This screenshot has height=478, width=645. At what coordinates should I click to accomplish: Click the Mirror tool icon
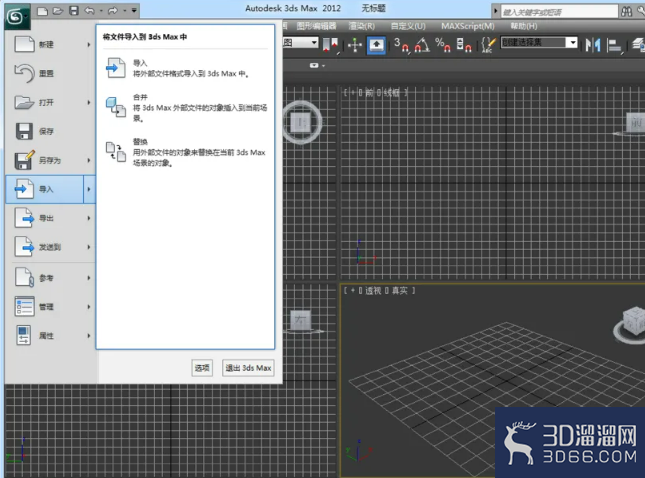click(x=593, y=45)
